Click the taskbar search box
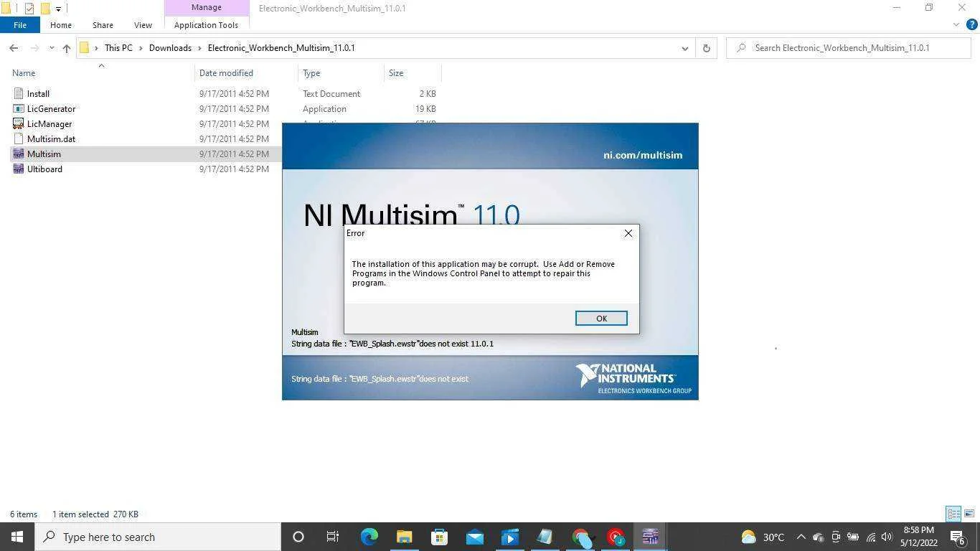The height and width of the screenshot is (551, 980). (x=158, y=537)
